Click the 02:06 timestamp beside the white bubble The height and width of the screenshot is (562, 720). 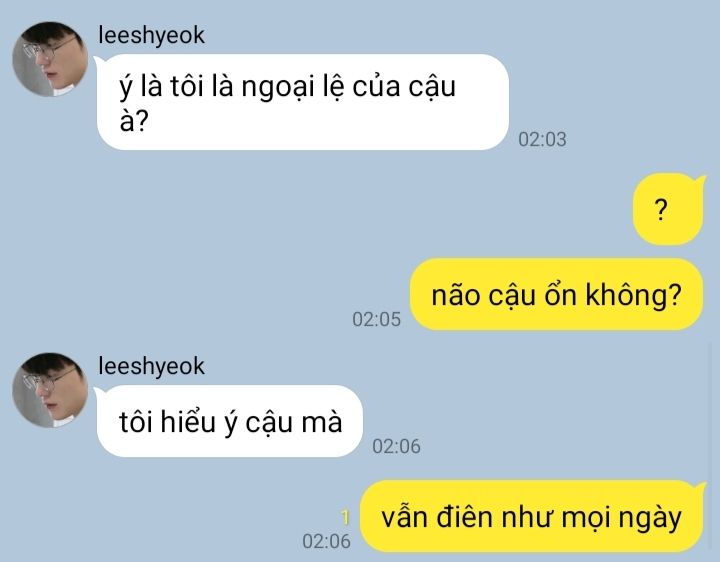click(x=396, y=446)
